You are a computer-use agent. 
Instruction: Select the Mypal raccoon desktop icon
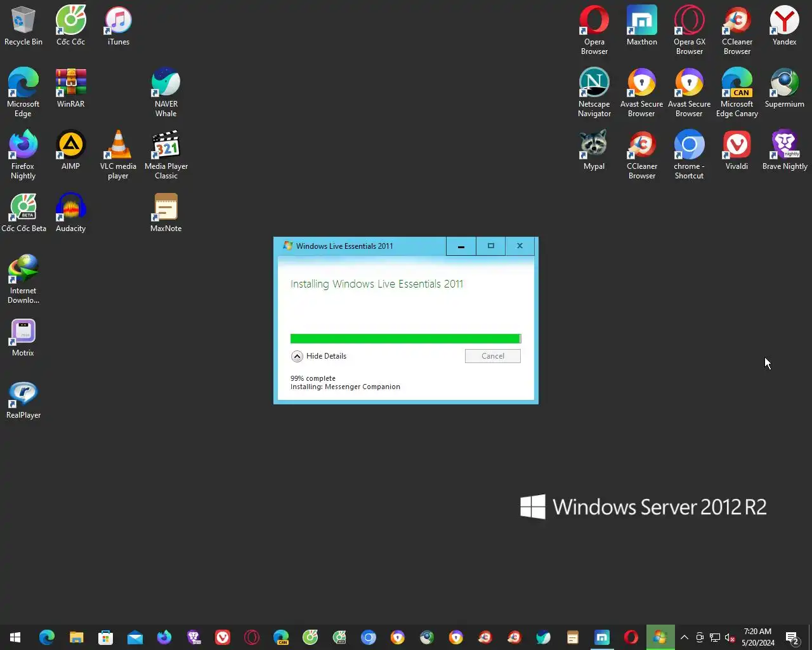(x=594, y=150)
